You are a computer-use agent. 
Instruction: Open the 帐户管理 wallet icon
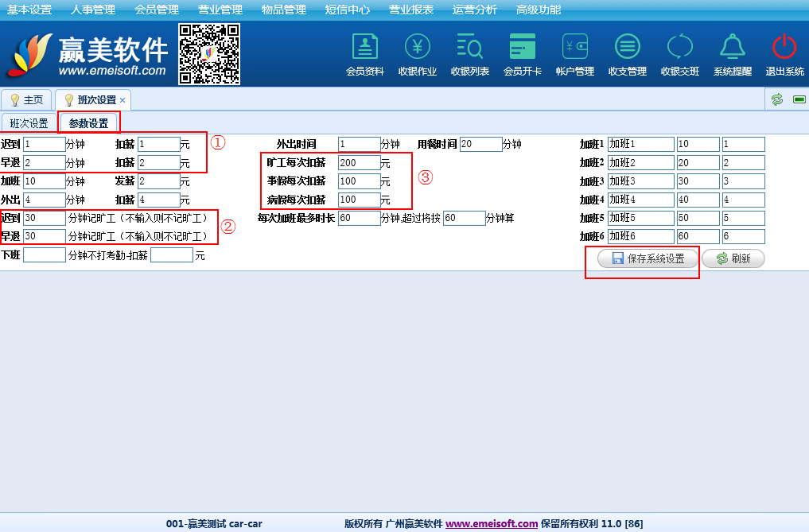(x=574, y=48)
